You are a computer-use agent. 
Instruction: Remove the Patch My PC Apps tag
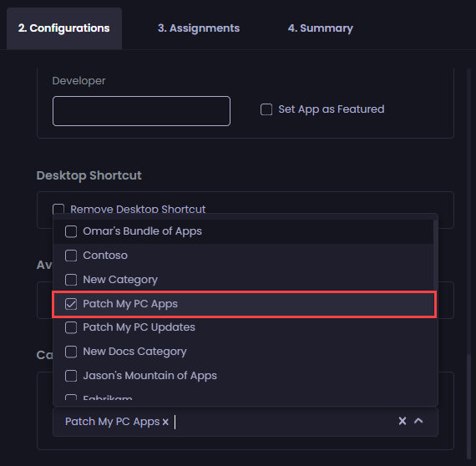[x=165, y=422]
